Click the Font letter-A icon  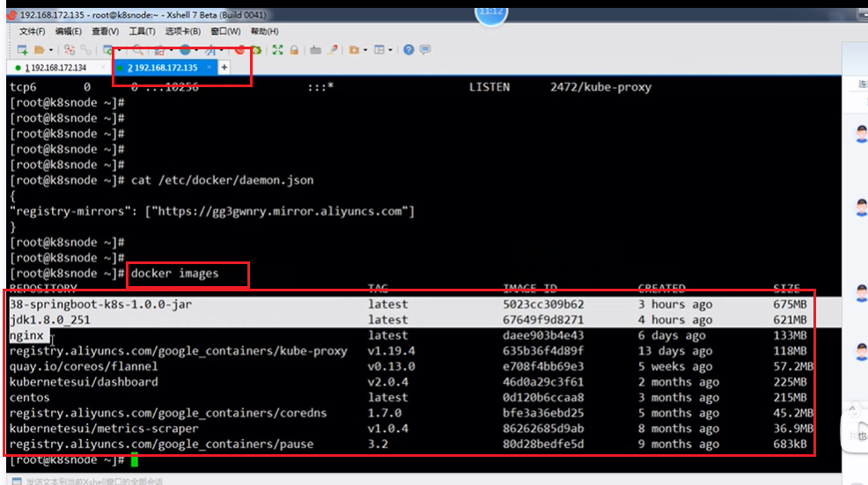[210, 50]
